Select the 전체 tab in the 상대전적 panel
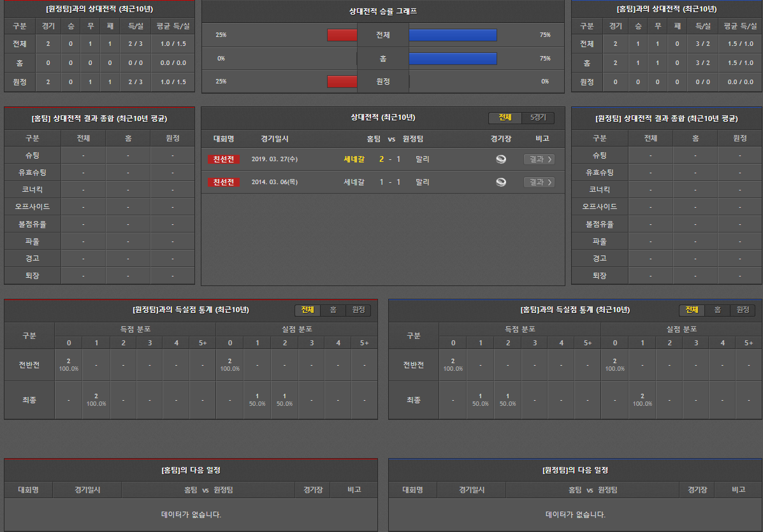The width and height of the screenshot is (763, 532). click(505, 118)
